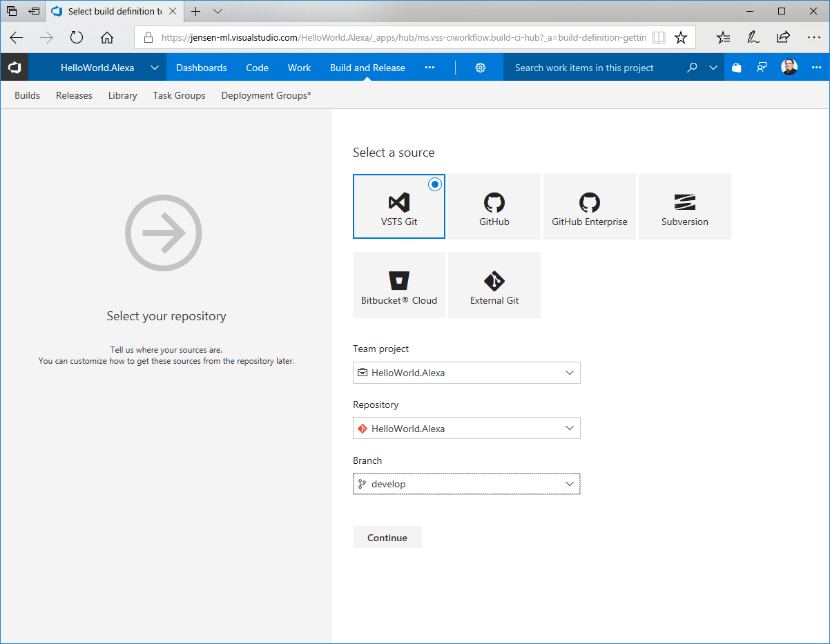Image resolution: width=830 pixels, height=644 pixels.
Task: Click the user profile avatar
Action: click(789, 68)
